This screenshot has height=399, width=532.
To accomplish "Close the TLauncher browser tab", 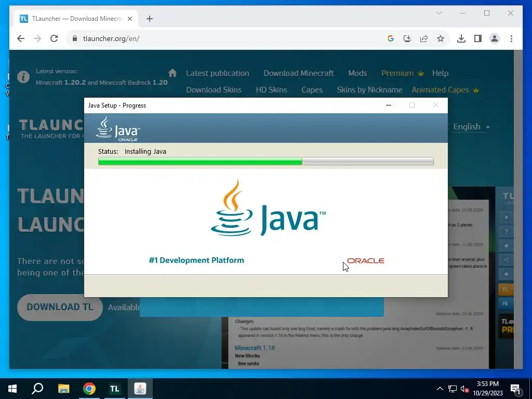I will click(x=129, y=19).
